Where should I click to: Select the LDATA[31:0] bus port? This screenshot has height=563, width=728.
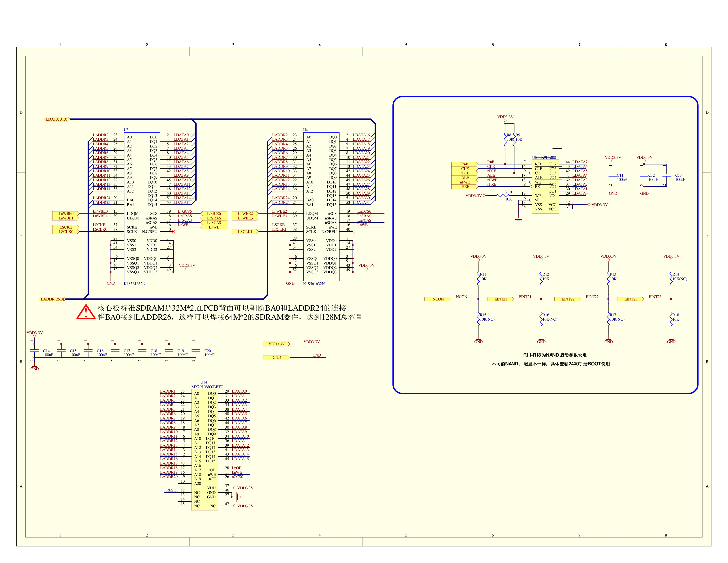(x=57, y=119)
